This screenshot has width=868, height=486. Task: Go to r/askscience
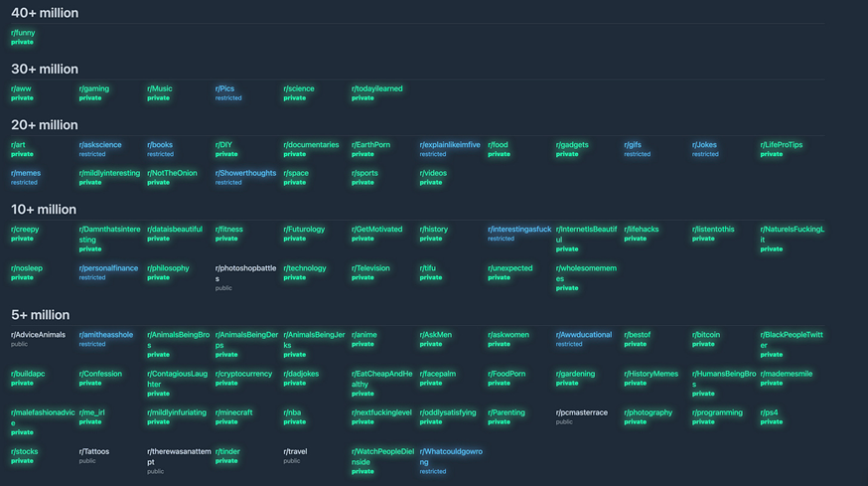(100, 145)
